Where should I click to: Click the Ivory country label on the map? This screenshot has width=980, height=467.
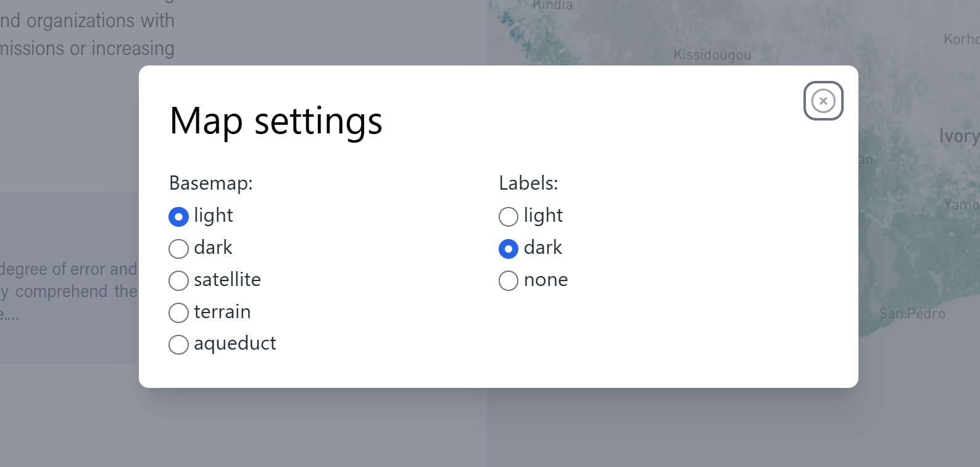click(x=958, y=137)
